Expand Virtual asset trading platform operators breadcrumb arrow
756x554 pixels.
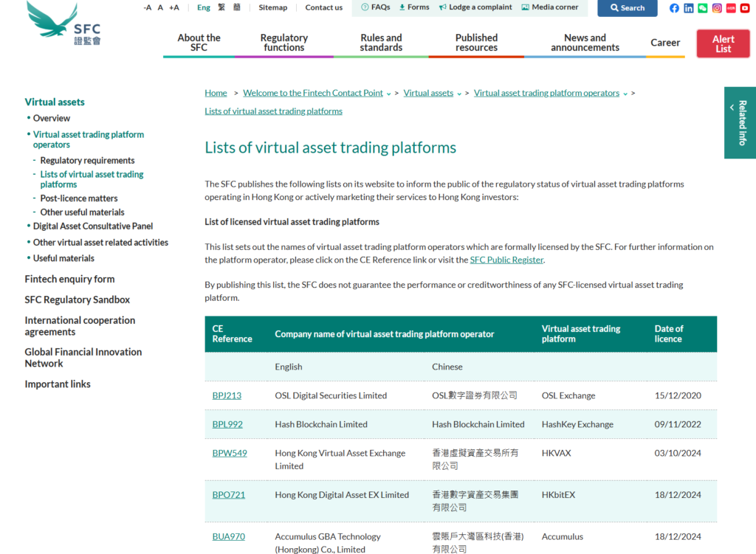[625, 94]
